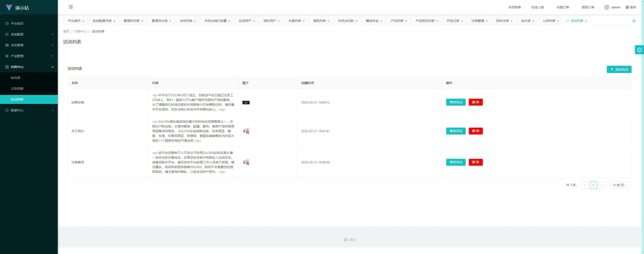Image resolution: width=644 pixels, height=254 pixels.
Task: Click the admin avatar icon
Action: pos(607,7)
